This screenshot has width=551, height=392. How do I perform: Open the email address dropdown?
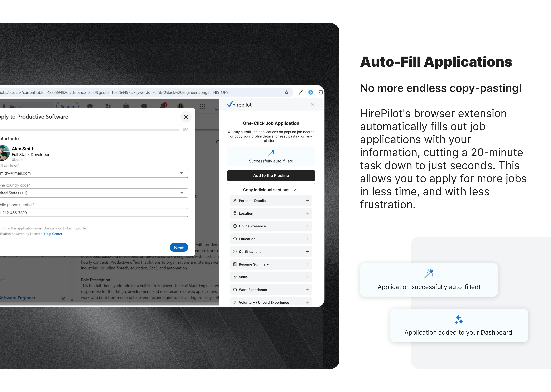94,173
